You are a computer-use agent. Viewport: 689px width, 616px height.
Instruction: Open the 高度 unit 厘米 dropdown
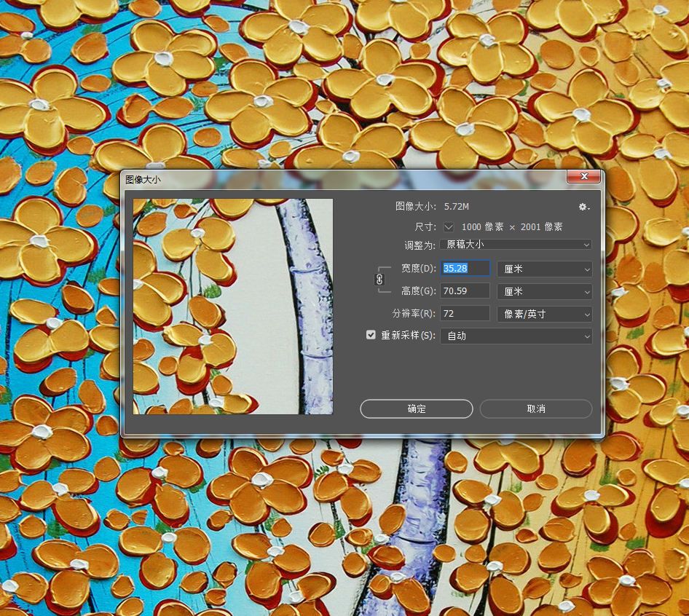545,291
